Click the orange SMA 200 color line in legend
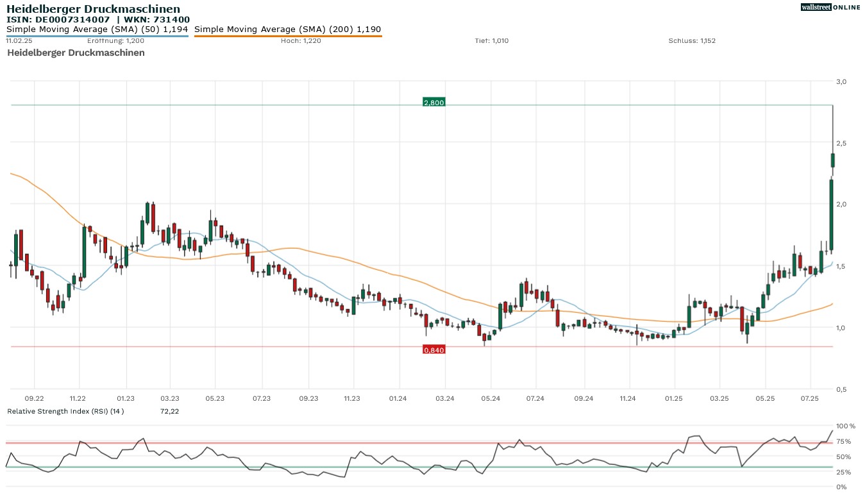Screen dimensions: 865x504 288,36
